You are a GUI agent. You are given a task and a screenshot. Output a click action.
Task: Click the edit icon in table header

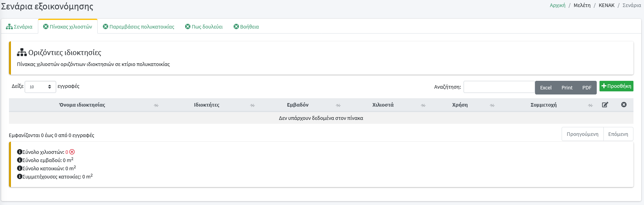tap(605, 105)
